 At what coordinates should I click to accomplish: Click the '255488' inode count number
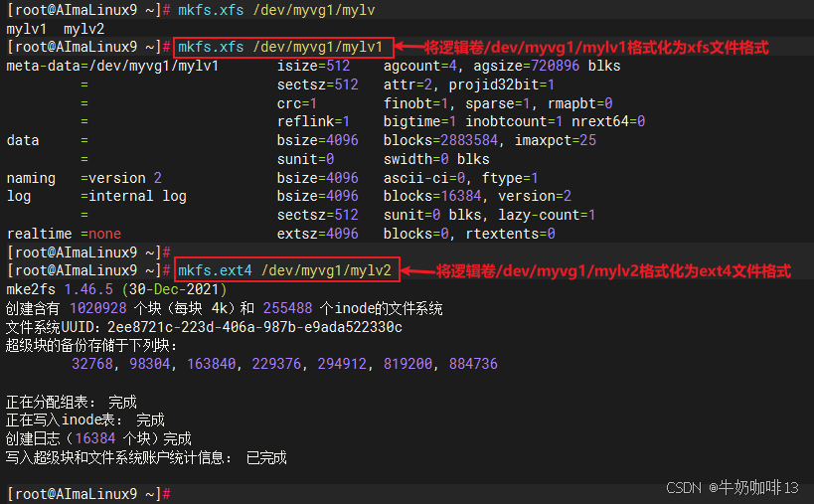point(287,308)
